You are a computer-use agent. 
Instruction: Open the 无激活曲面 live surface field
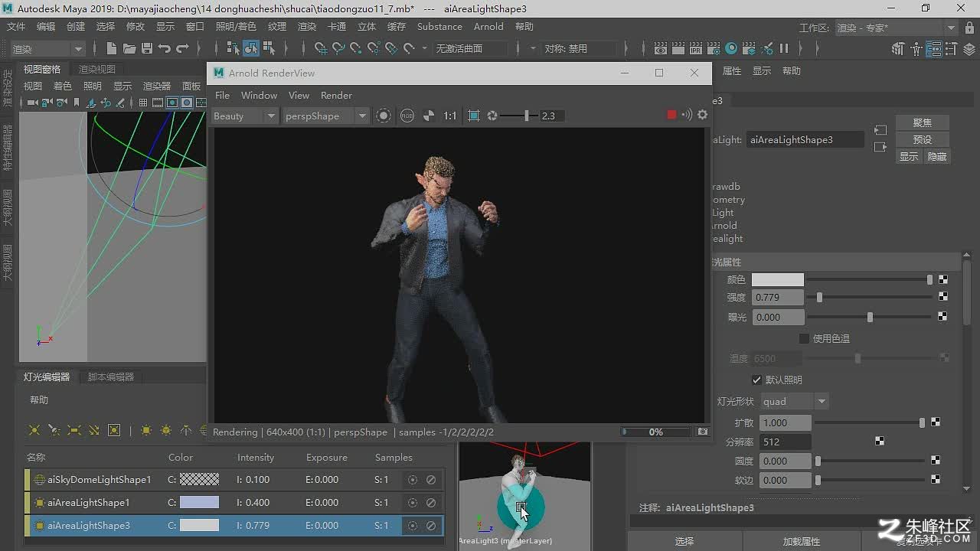pos(470,48)
